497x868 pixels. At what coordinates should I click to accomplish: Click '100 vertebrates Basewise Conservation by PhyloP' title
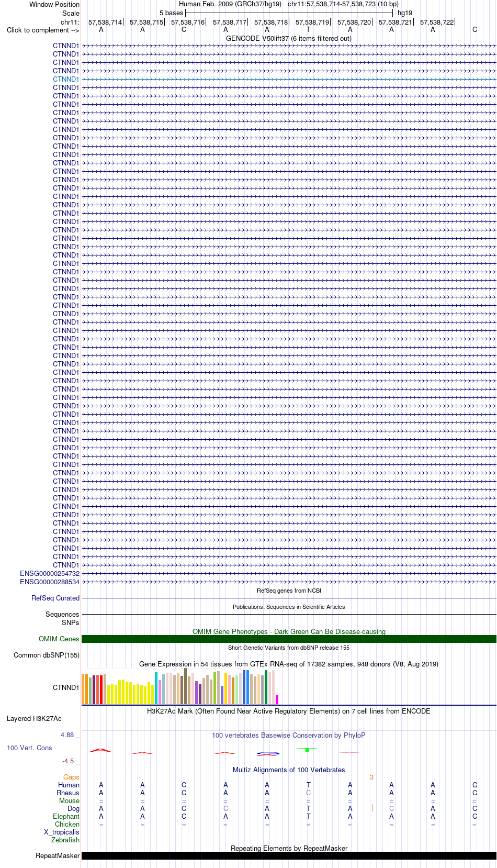(289, 735)
